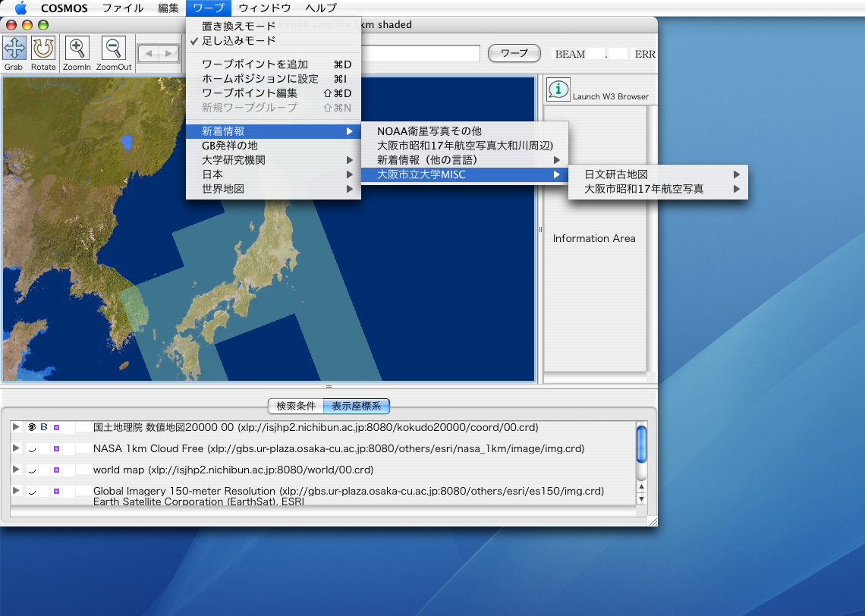Image resolution: width=865 pixels, height=616 pixels.
Task: Click the window resize grip corner
Action: point(652,521)
